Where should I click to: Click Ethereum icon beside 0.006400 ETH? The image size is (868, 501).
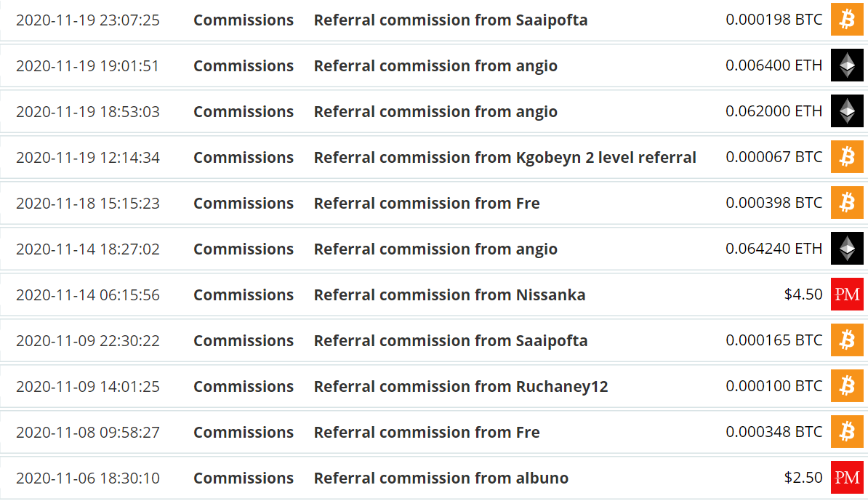(x=847, y=65)
